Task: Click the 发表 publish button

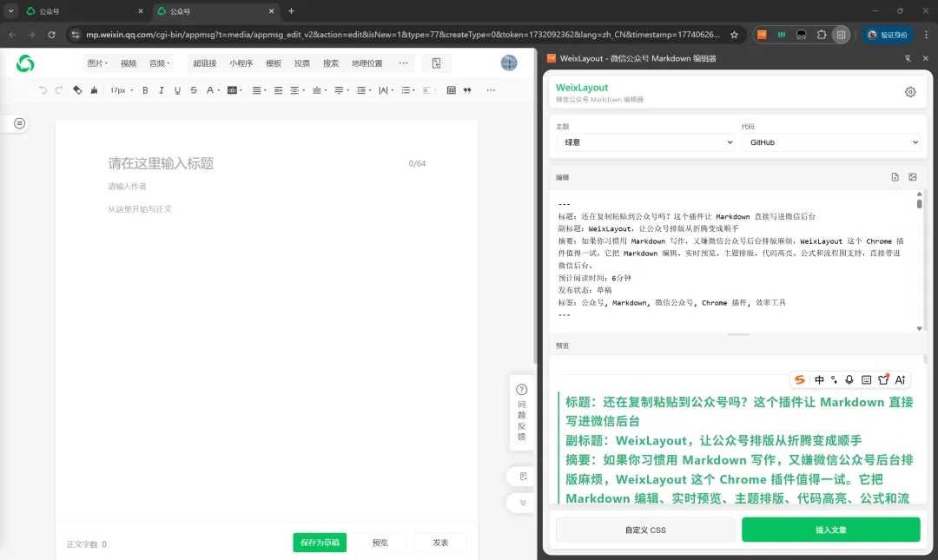Action: 440,543
